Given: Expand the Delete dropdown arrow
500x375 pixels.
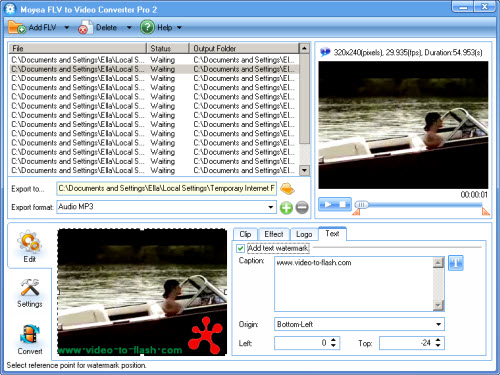Looking at the screenshot, I should tap(129, 28).
